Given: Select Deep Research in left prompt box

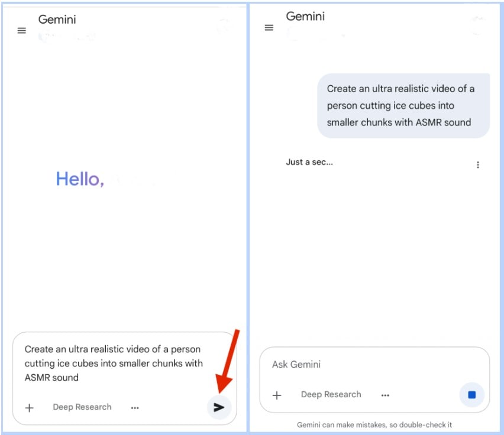Looking at the screenshot, I should click(x=82, y=407).
